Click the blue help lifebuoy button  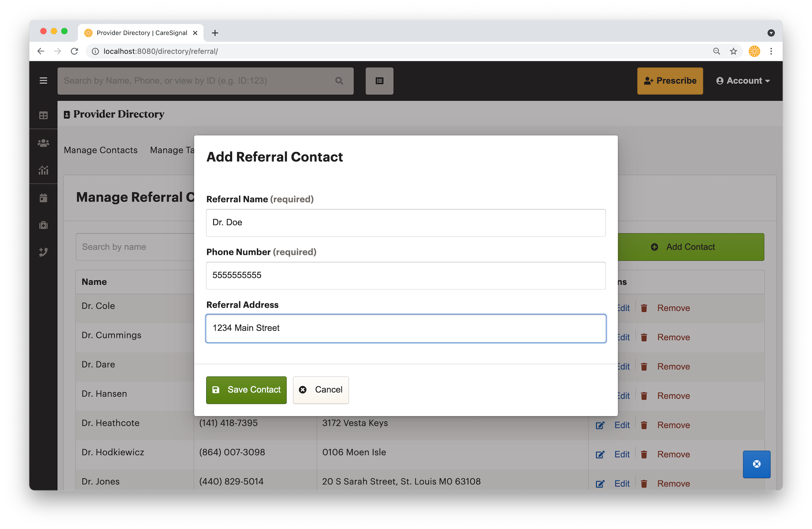coord(756,464)
